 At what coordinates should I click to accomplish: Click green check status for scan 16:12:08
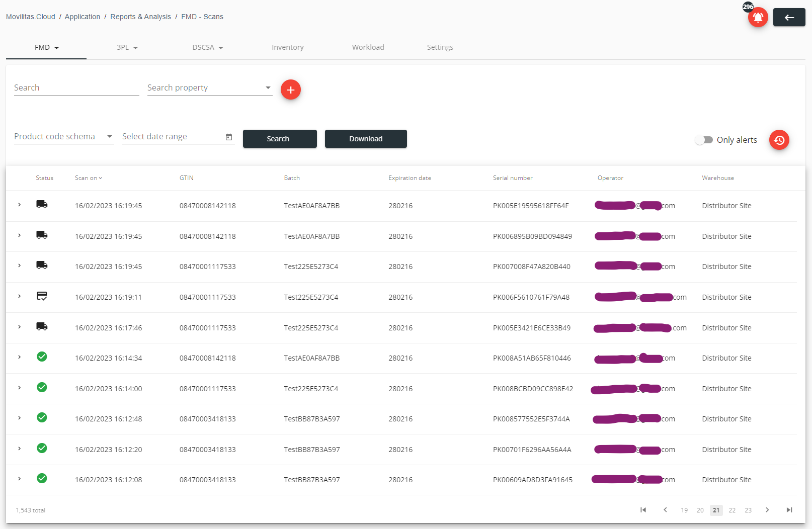(x=42, y=478)
